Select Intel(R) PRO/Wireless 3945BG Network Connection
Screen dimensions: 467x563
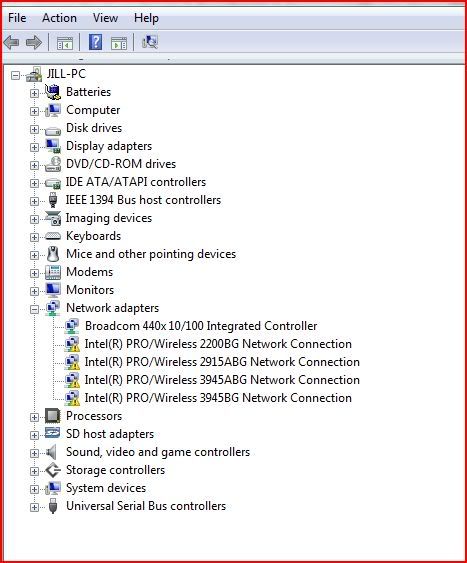pyautogui.click(x=218, y=398)
